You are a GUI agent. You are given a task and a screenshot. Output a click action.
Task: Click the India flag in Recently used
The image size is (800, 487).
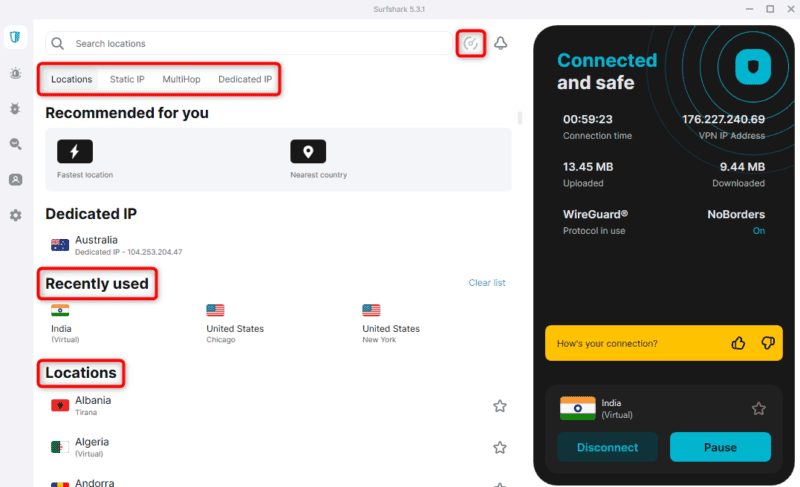coord(60,310)
